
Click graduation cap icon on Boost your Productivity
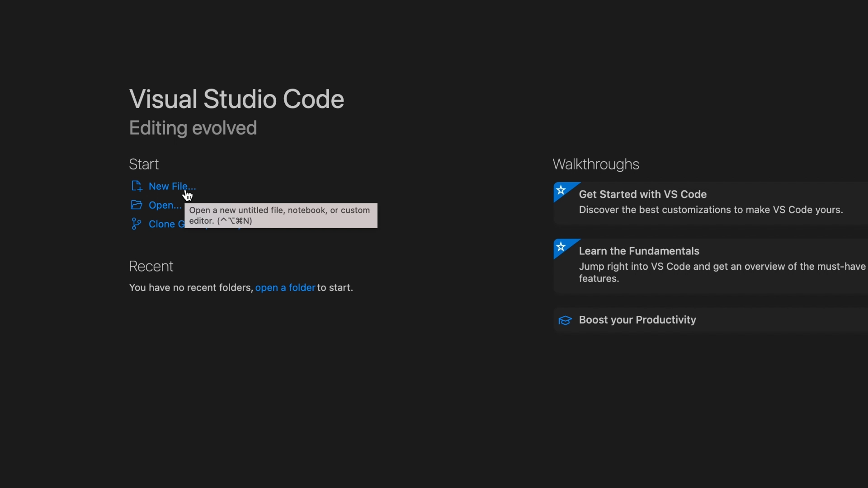[x=565, y=320]
